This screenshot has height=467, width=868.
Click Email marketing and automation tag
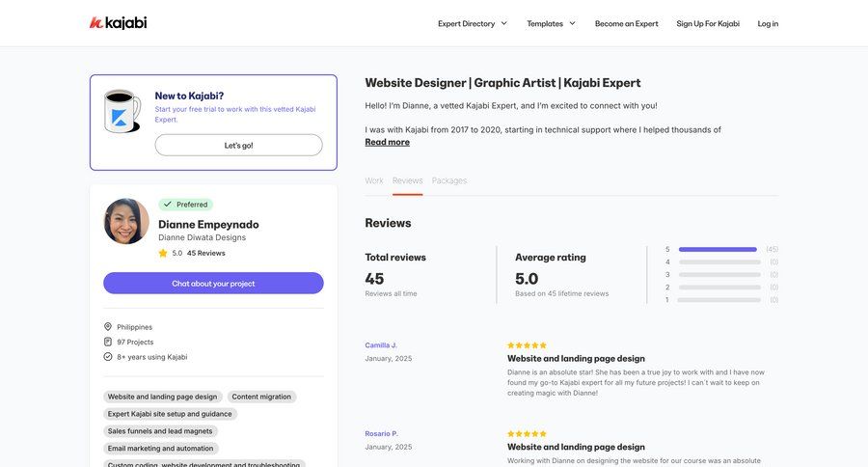pos(160,448)
